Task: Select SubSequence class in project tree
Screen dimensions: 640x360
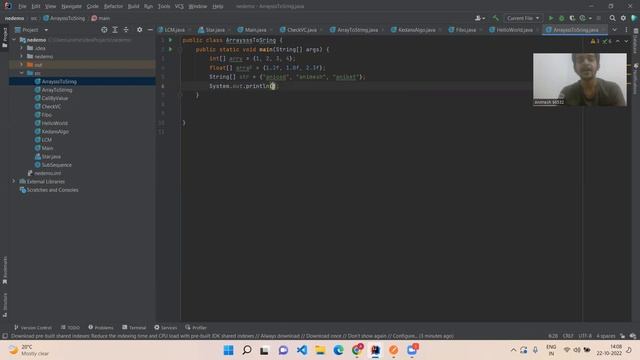Action: (x=56, y=165)
